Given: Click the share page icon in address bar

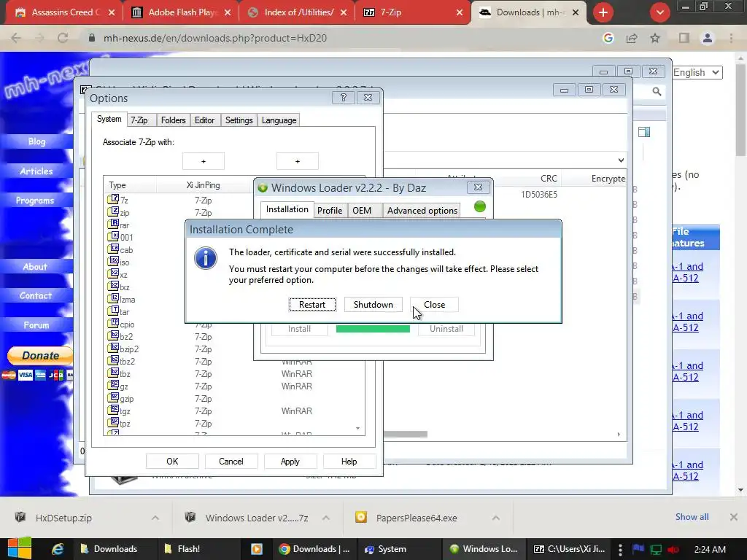Looking at the screenshot, I should click(x=632, y=38).
